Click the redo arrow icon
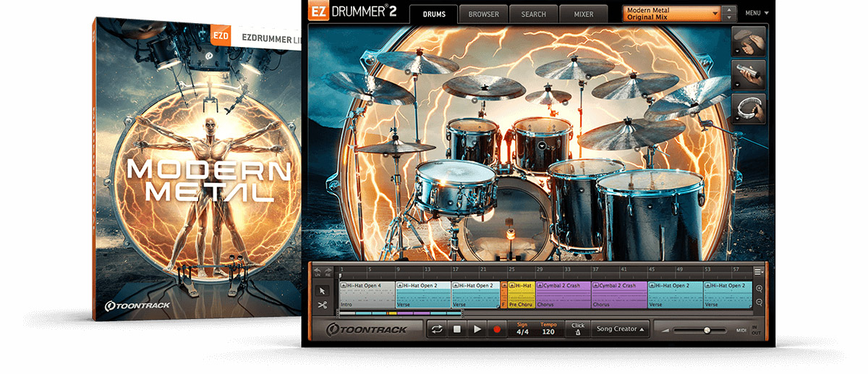This screenshot has height=374, width=868. [x=327, y=271]
